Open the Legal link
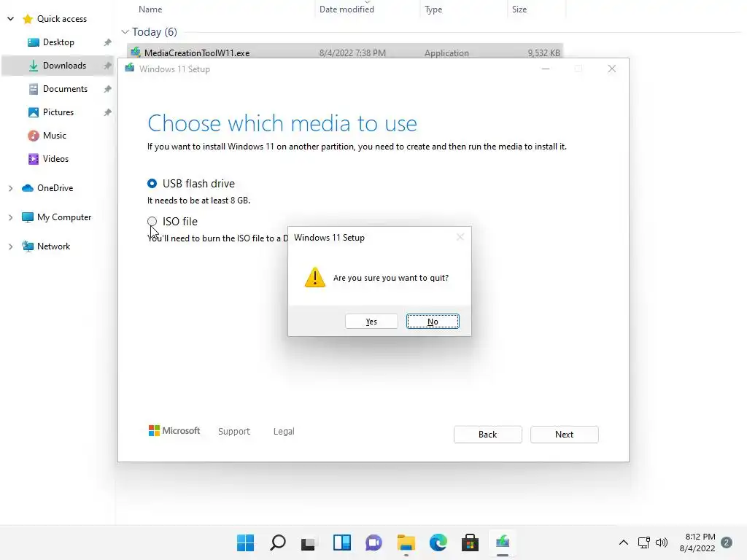 point(284,432)
